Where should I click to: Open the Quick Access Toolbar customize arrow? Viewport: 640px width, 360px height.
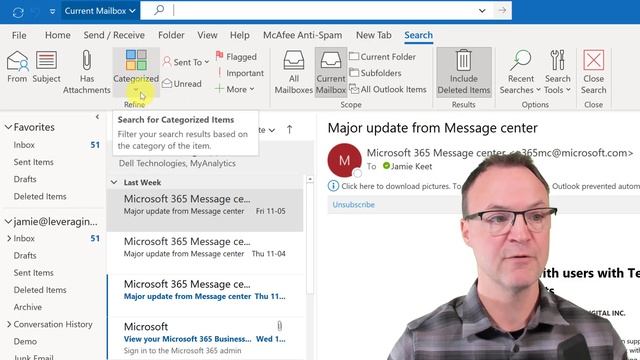point(52,12)
